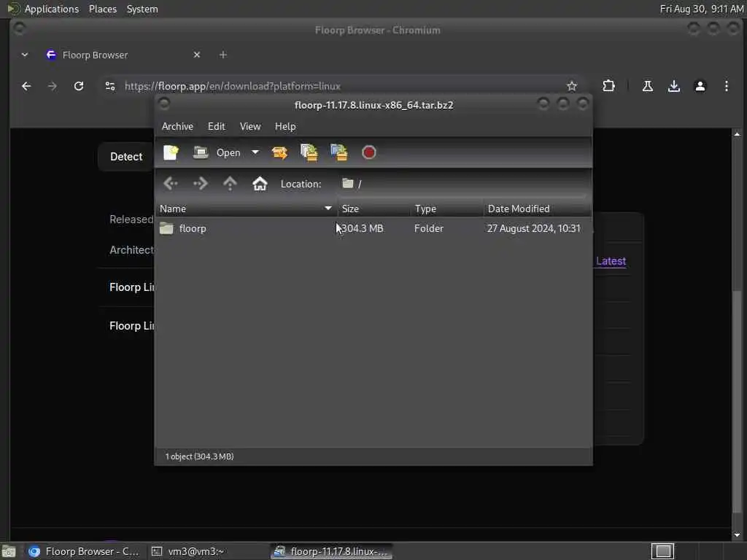Click the Open archive button
Screen dimensions: 747x560
click(217, 152)
